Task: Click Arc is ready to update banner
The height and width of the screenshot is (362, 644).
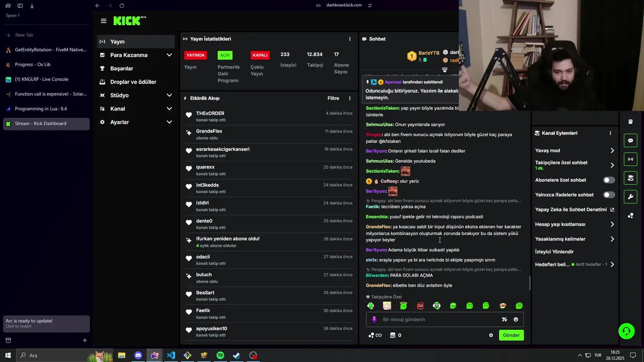Action: click(46, 323)
